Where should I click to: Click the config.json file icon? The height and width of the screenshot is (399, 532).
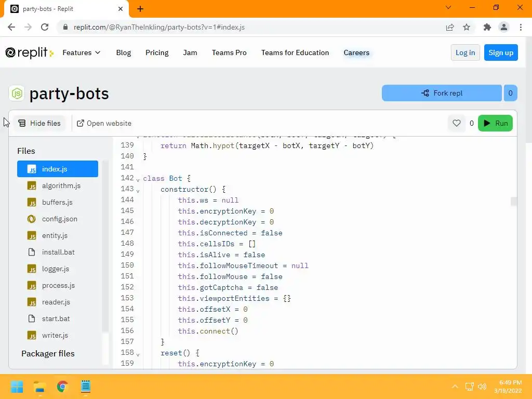pos(32,219)
